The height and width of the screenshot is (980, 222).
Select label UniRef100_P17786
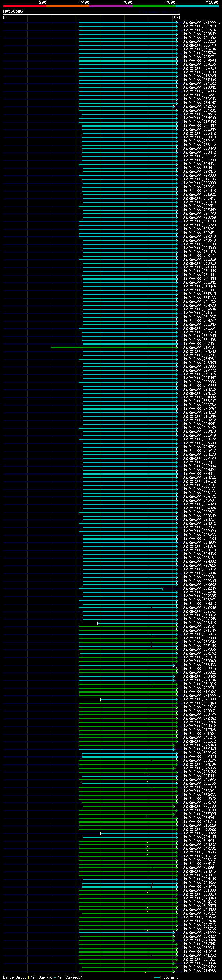pyautogui.click(x=199, y=179)
